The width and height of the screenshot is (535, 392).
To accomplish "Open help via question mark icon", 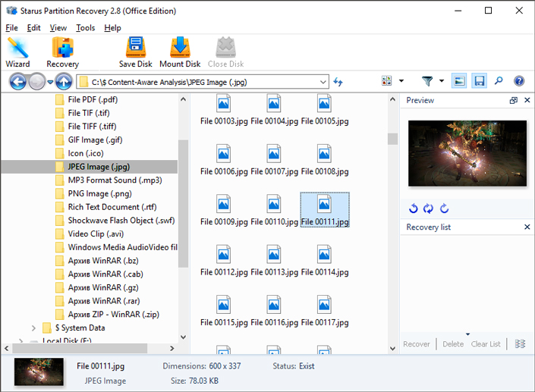I will [519, 81].
